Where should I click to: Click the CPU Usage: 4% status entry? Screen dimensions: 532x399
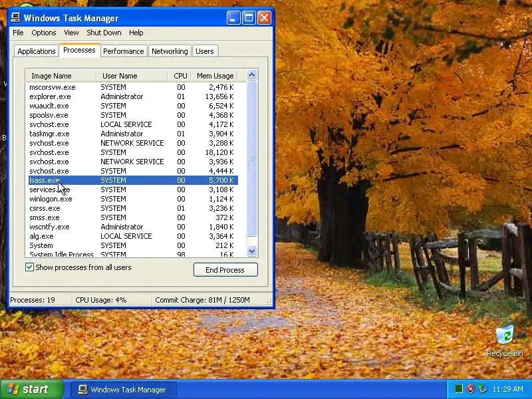click(x=112, y=300)
